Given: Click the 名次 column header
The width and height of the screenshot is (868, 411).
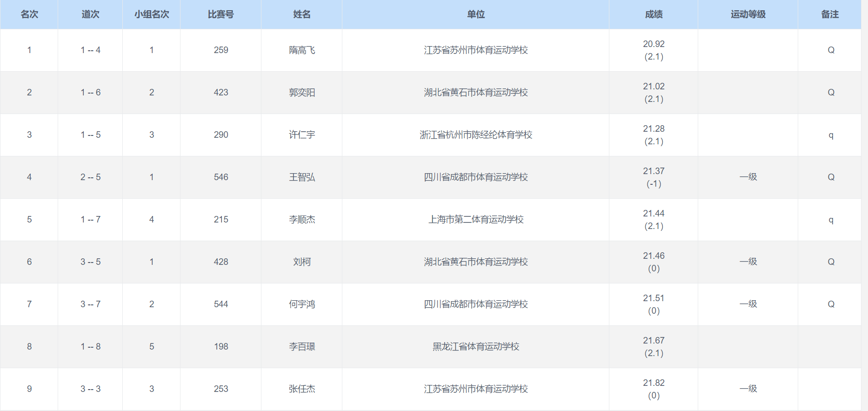Looking at the screenshot, I should [x=29, y=14].
